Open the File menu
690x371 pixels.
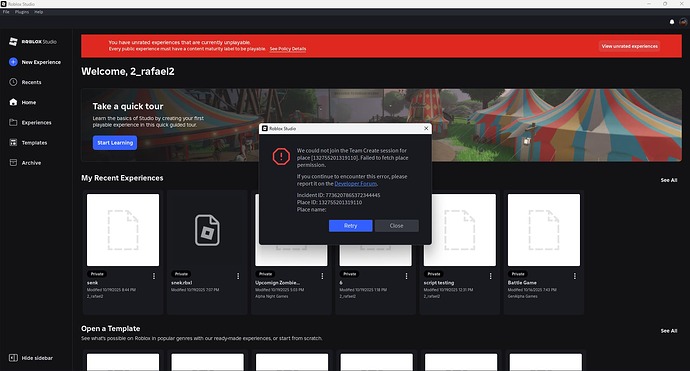coord(6,12)
